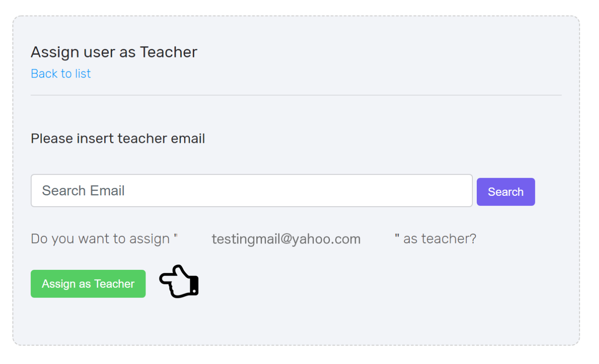The image size is (599, 364).
Task: Click the 'Please insert teacher email' label
Action: [118, 138]
